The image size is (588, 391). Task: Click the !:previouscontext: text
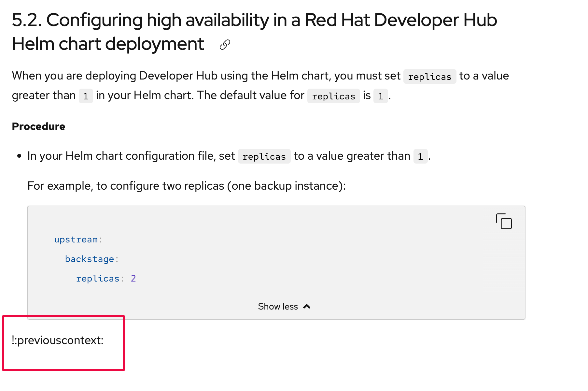(x=58, y=340)
